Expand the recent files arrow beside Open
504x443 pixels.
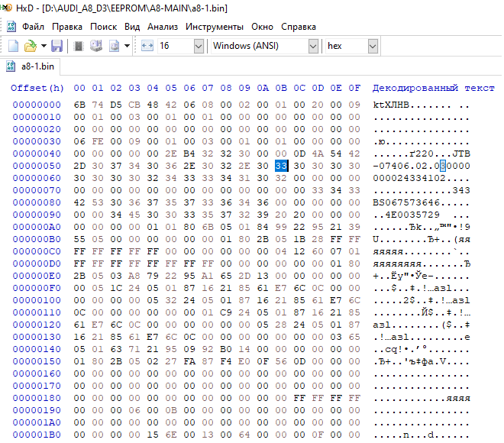tap(44, 47)
